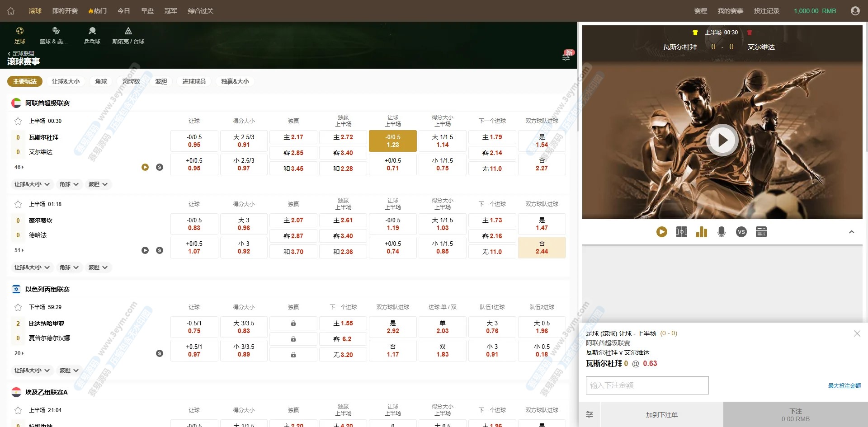Click the microphone commentary icon
The width and height of the screenshot is (868, 427).
click(722, 232)
